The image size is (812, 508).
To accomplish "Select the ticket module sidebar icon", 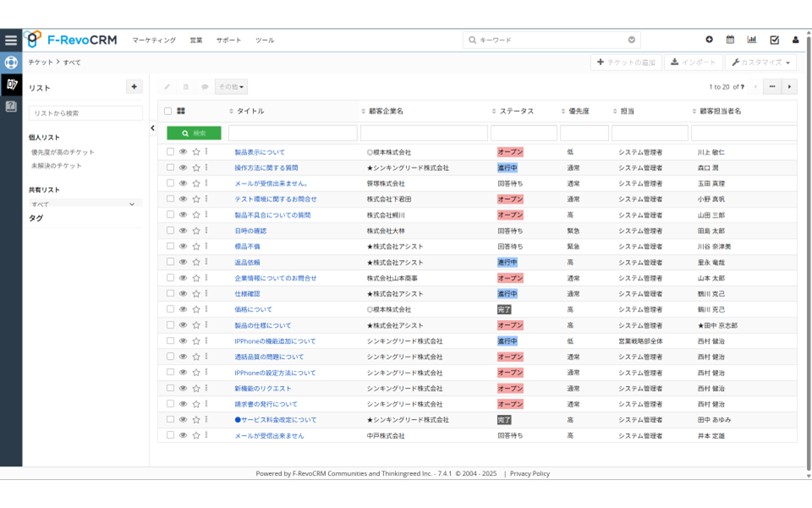I will (x=11, y=85).
